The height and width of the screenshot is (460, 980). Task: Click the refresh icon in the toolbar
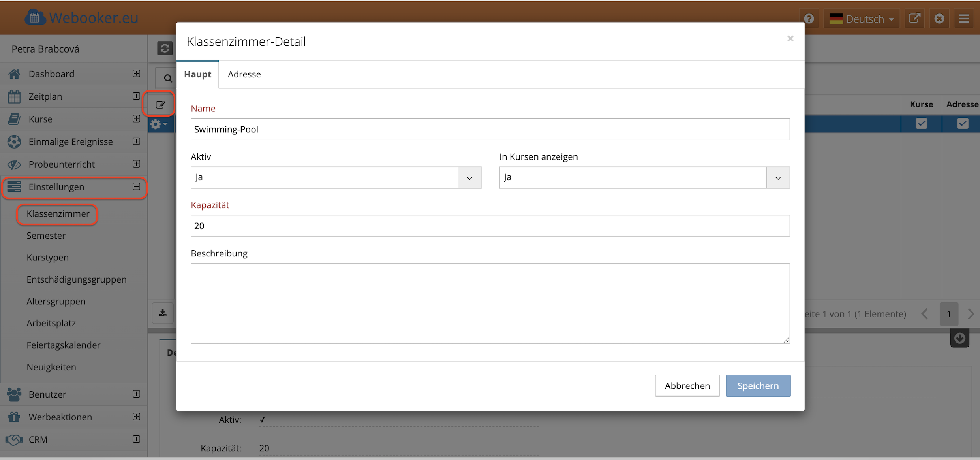click(165, 48)
